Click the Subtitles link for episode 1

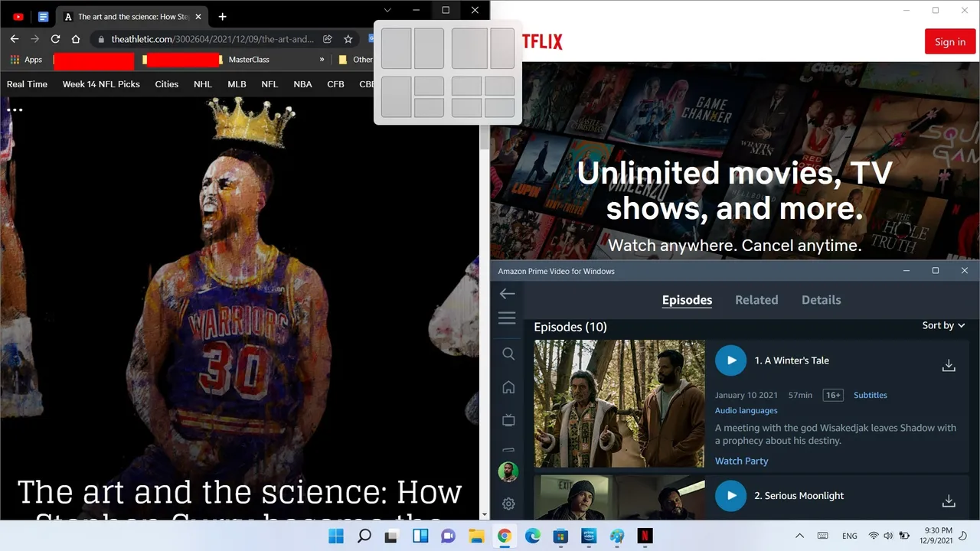[871, 395]
